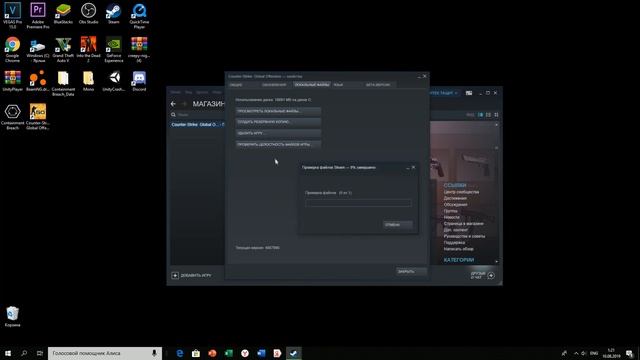Click Проверить целостность файлов игры button

point(278,144)
